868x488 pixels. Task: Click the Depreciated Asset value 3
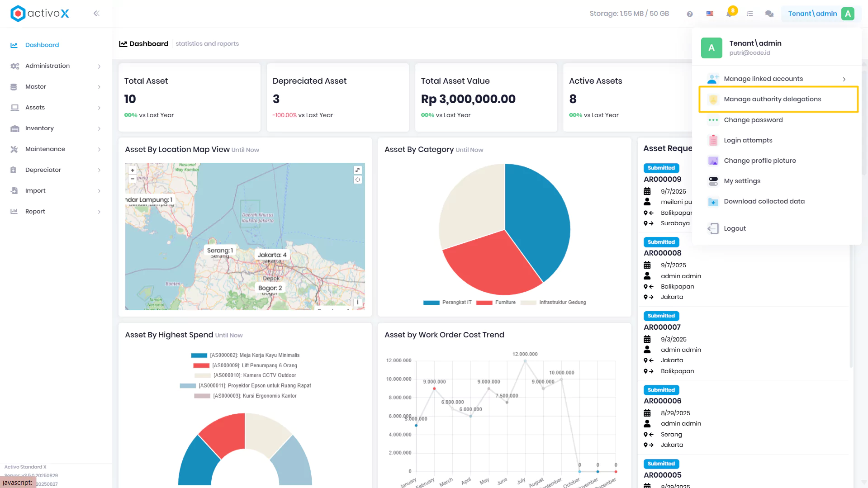click(276, 99)
